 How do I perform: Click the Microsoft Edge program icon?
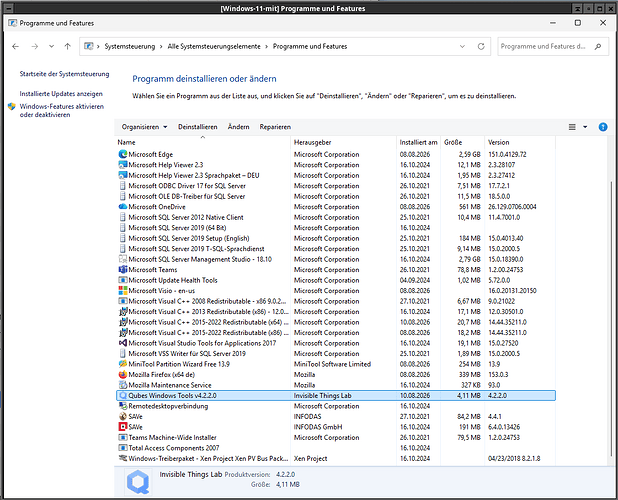[x=123, y=154]
